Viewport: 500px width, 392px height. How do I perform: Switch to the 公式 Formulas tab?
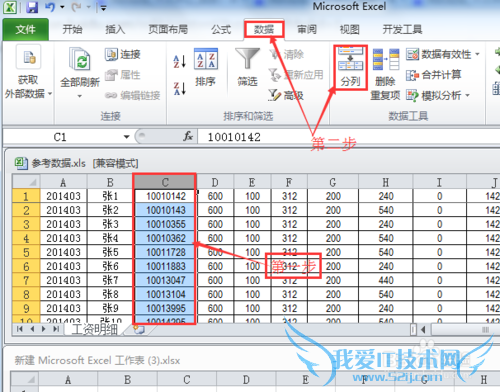click(221, 29)
